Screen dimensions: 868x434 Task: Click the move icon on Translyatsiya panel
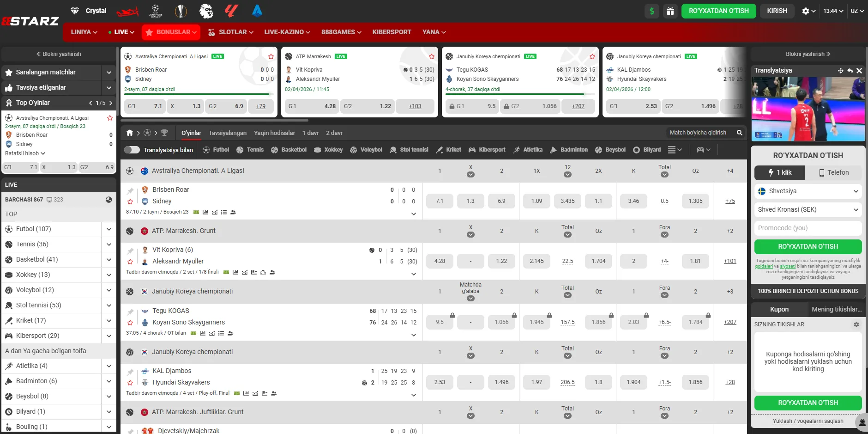(840, 71)
